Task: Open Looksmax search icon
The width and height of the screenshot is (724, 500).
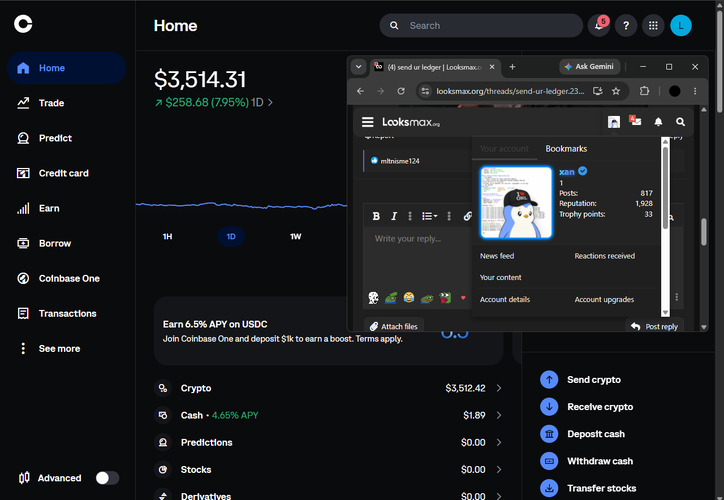Action: (680, 122)
